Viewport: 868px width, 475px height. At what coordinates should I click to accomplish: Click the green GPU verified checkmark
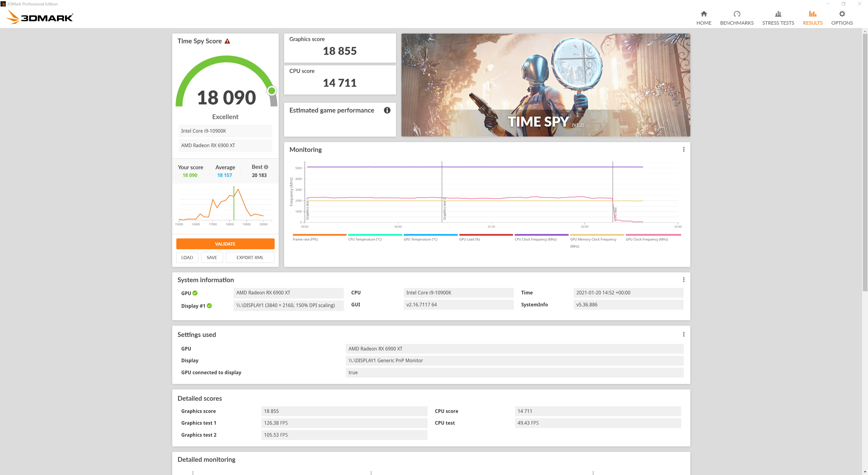pyautogui.click(x=195, y=293)
